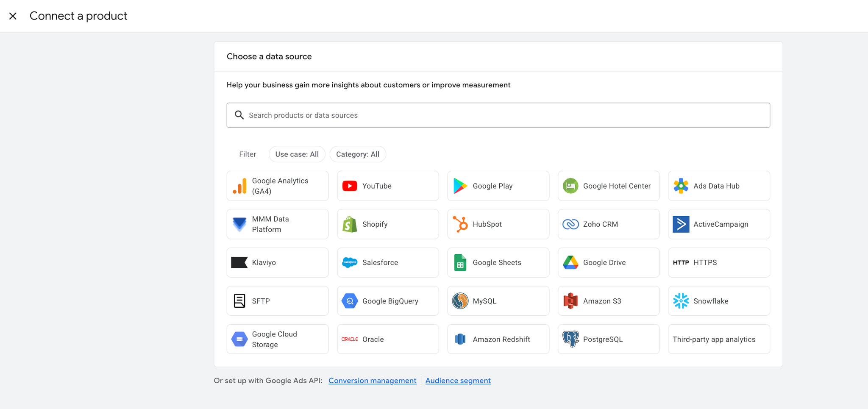Click the "Snowflake" label
This screenshot has height=409, width=868.
pyautogui.click(x=711, y=301)
